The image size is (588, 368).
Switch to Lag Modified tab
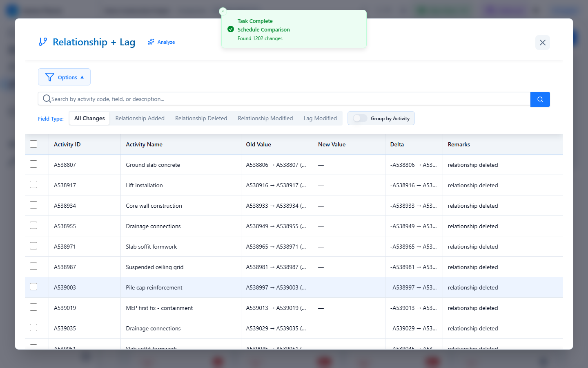(x=320, y=118)
